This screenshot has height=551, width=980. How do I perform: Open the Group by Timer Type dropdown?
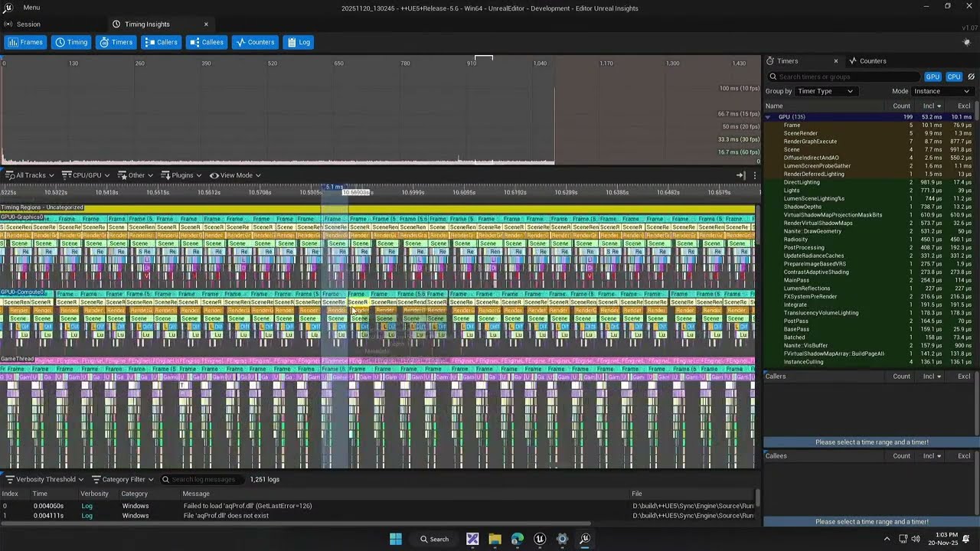(825, 91)
